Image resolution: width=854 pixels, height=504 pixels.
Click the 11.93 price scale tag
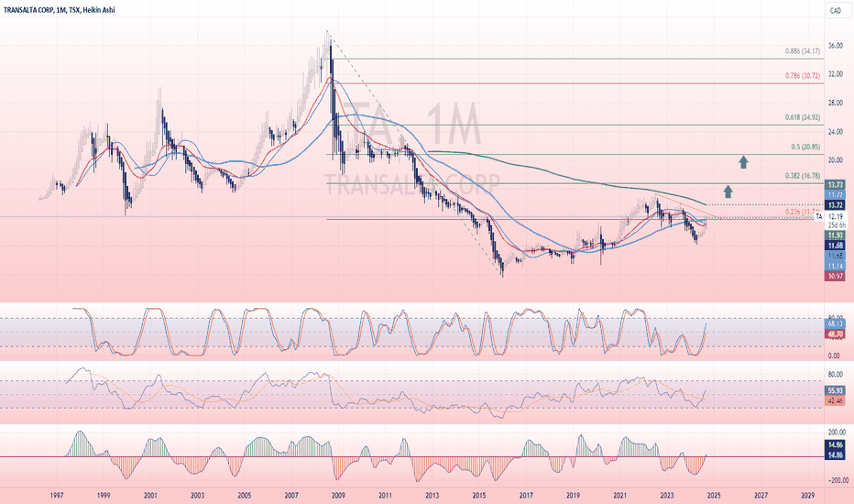[836, 236]
